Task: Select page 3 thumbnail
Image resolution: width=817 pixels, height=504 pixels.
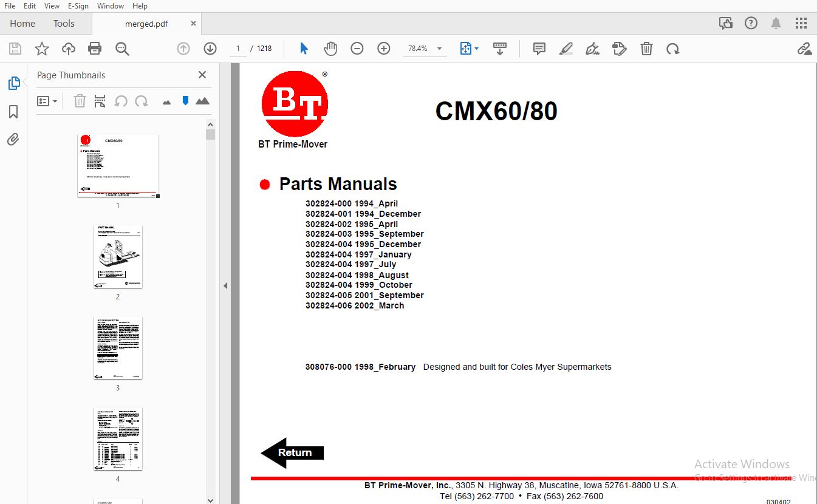Action: coord(118,347)
